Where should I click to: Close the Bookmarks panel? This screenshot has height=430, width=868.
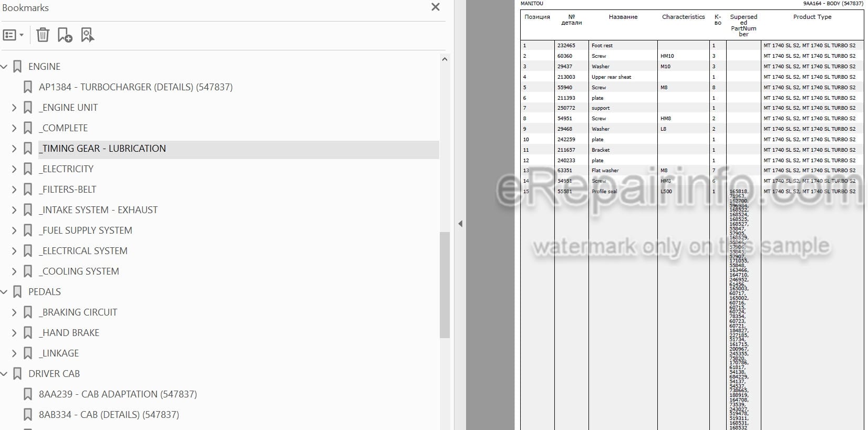[x=435, y=7]
